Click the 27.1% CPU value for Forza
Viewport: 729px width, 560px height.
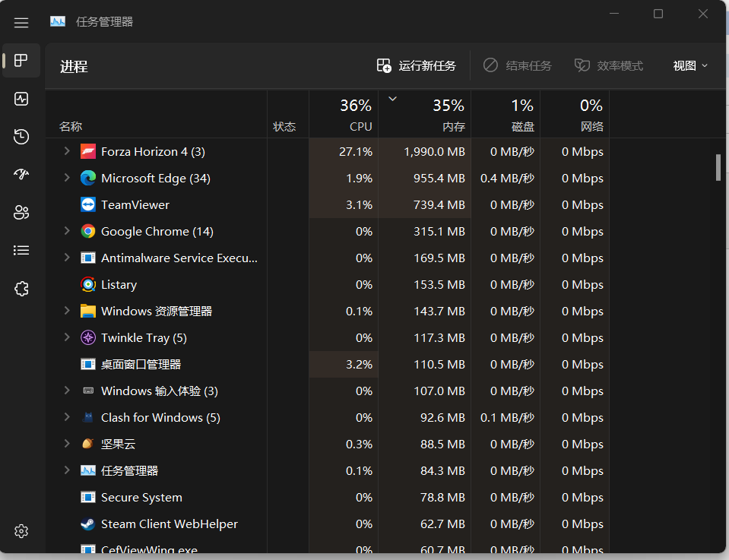click(356, 151)
